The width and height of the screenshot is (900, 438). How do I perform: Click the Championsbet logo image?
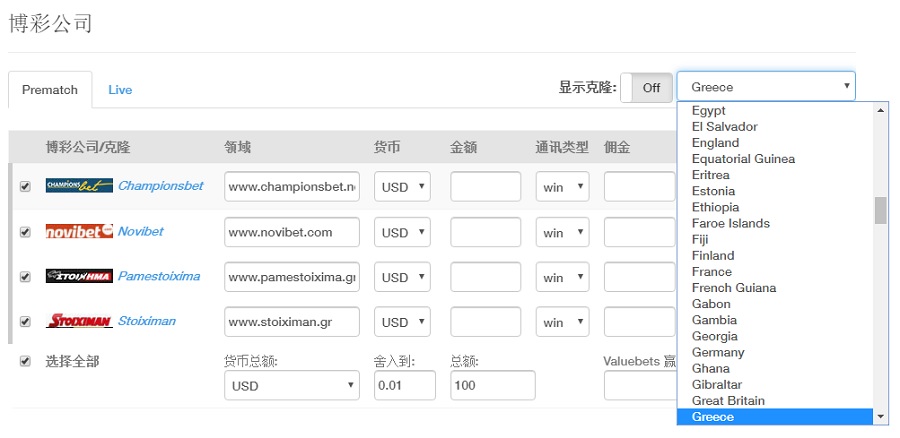(x=79, y=185)
